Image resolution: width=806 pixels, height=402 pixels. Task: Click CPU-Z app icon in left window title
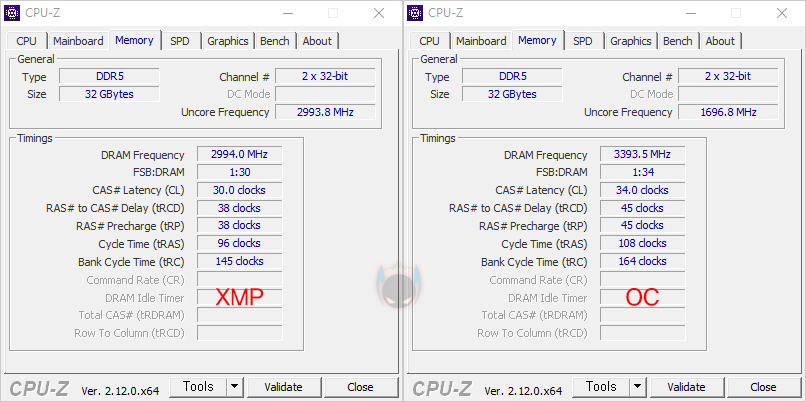click(12, 13)
